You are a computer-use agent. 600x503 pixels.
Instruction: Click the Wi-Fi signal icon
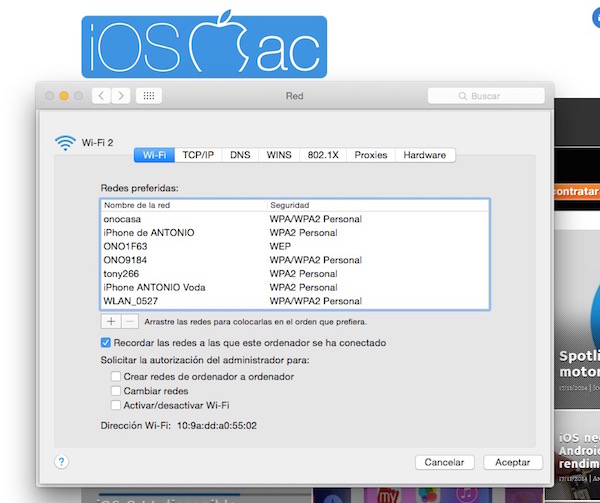point(64,143)
